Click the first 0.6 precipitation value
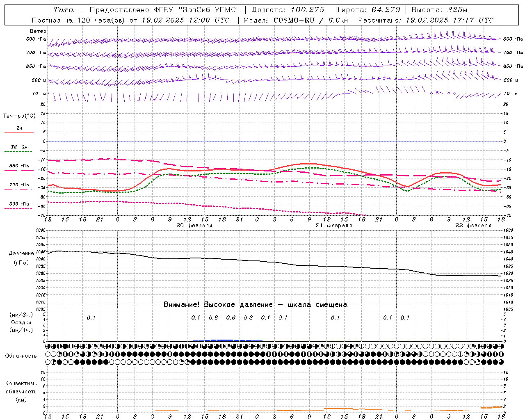The image size is (525, 420). (213, 318)
